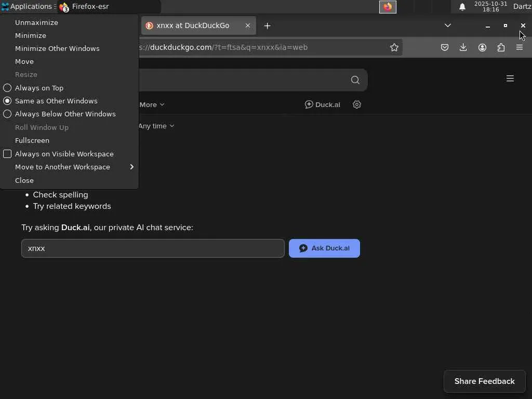This screenshot has height=399, width=532.
Task: Open Firefox extensions puzzle icon
Action: click(x=501, y=47)
